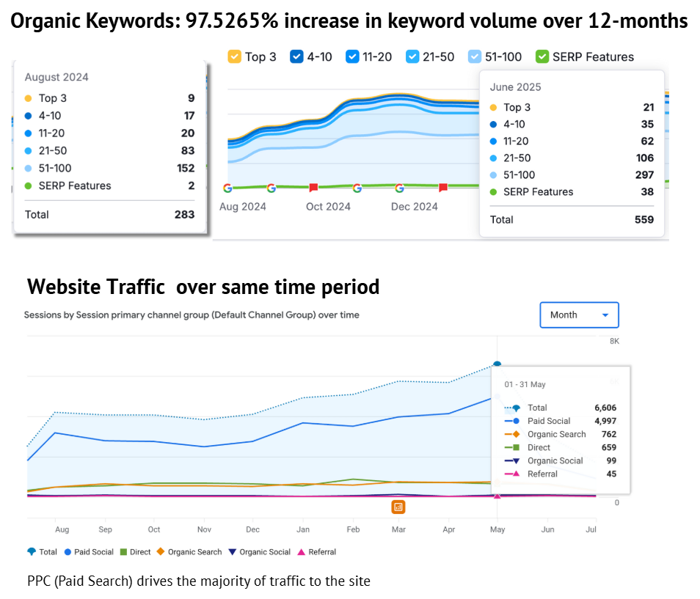Toggle Total series in bottom legend
This screenshot has width=700, height=599.
(x=43, y=552)
